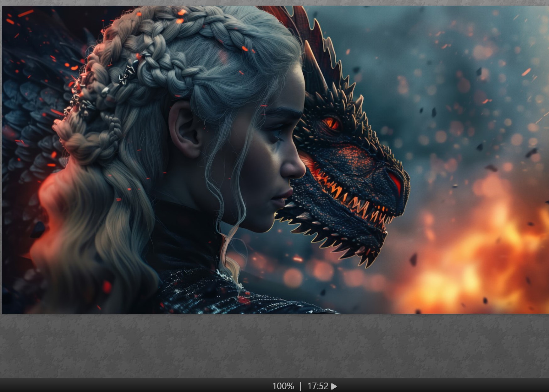Click the dragon's glowing orange eye
The image size is (549, 392).
pyautogui.click(x=332, y=123)
